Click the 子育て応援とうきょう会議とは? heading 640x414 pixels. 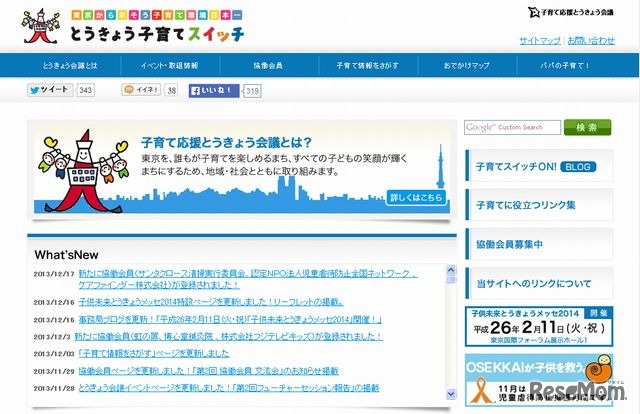pos(226,142)
